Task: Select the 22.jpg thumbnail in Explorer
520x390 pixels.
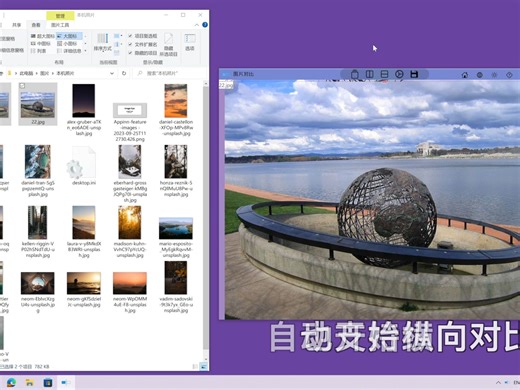Action: (38, 104)
